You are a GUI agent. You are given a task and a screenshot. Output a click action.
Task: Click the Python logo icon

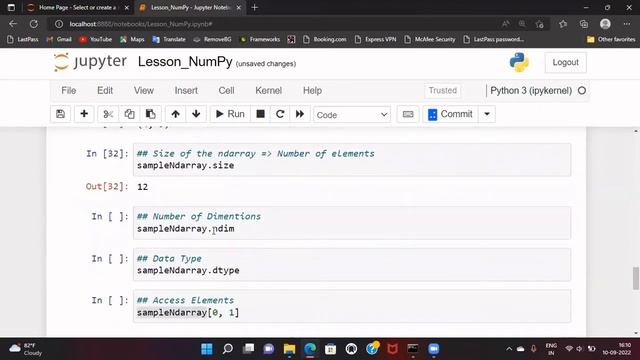519,62
